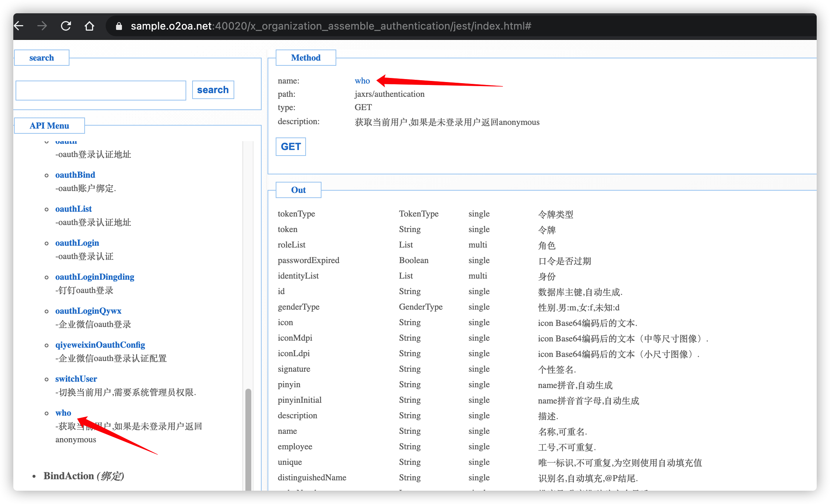The height and width of the screenshot is (504, 830).
Task: Send the request with the GET button
Action: pyautogui.click(x=290, y=147)
